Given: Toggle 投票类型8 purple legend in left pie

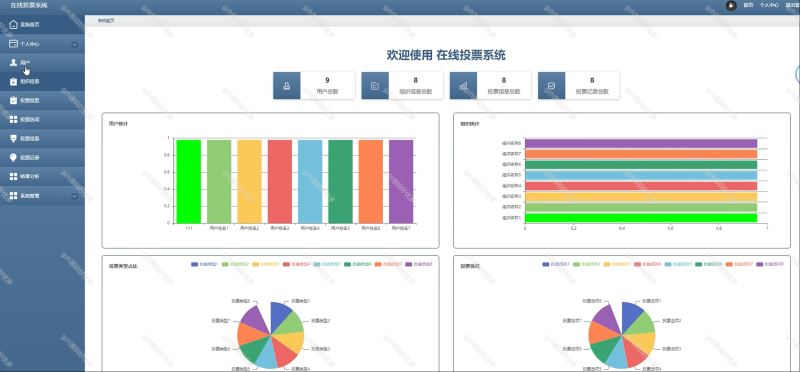Looking at the screenshot, I should click(418, 264).
